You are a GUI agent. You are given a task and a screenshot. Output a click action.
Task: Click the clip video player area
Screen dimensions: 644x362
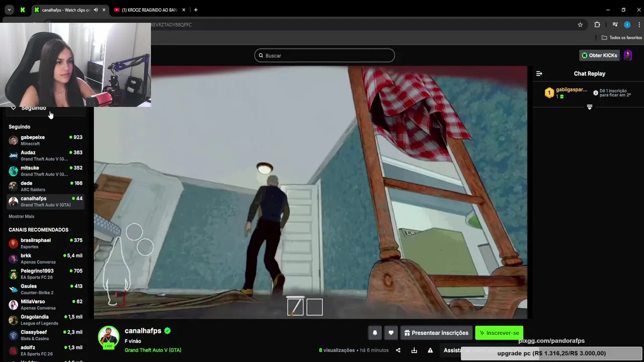tap(310, 192)
